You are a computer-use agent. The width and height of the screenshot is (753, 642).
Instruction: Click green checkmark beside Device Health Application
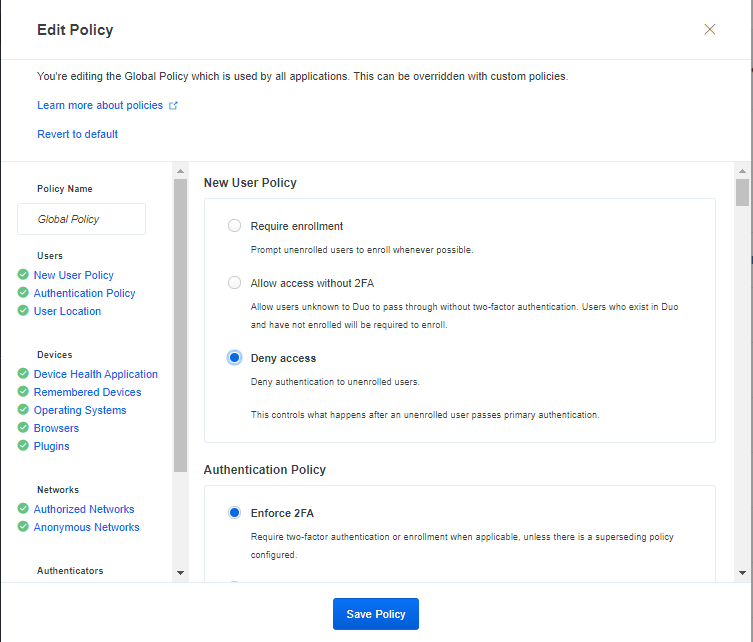23,373
